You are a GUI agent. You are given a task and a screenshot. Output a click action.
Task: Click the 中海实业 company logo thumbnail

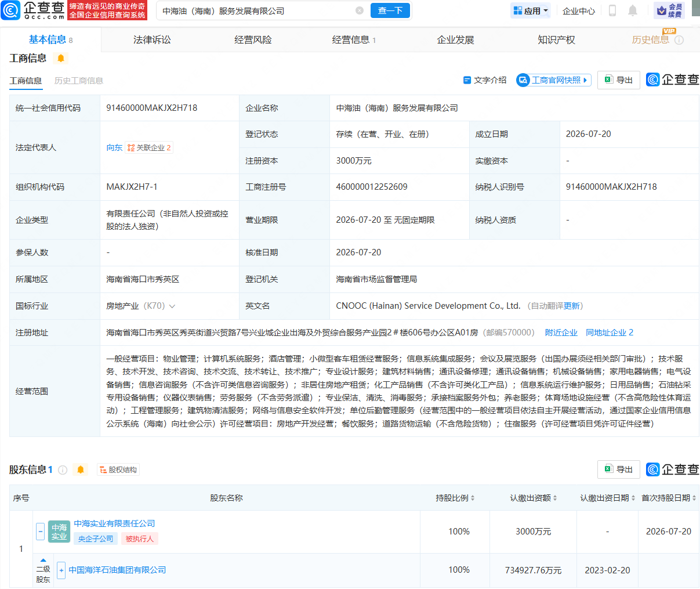click(59, 532)
